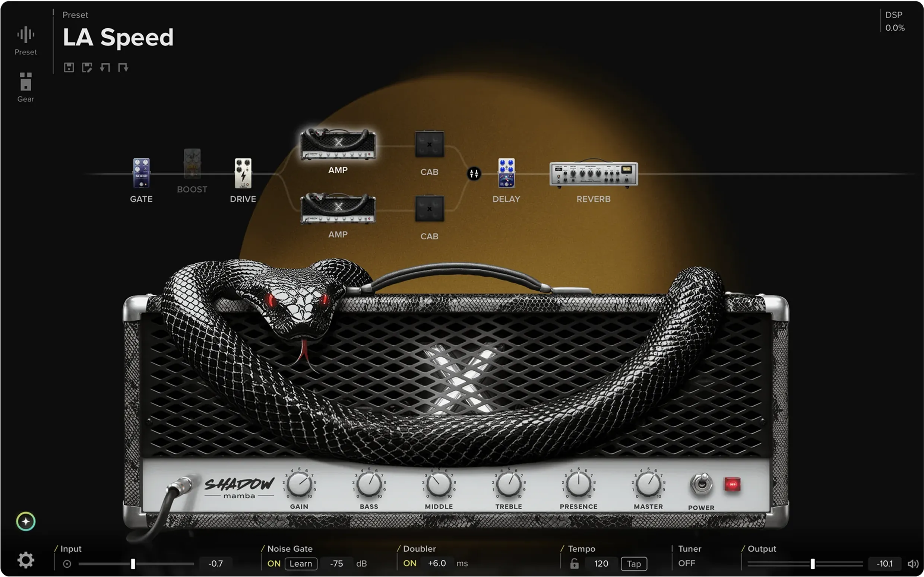
Task: Click the export preset arrow icon
Action: click(123, 67)
